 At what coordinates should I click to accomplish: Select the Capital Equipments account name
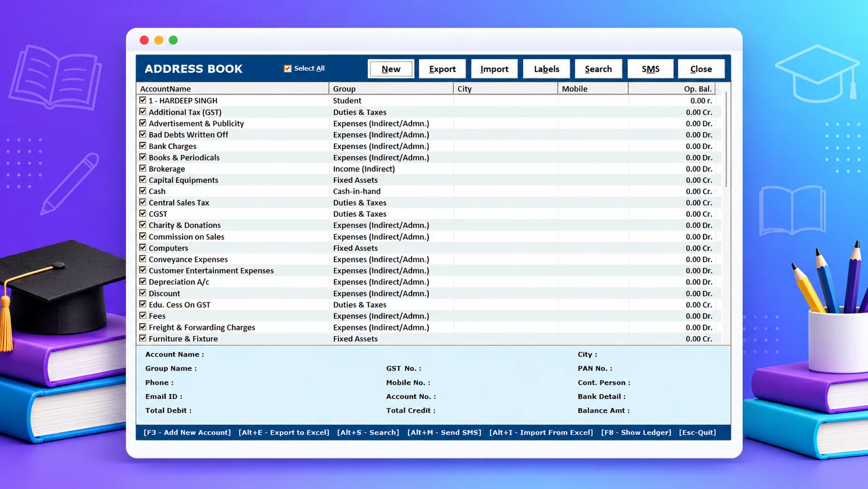(183, 180)
